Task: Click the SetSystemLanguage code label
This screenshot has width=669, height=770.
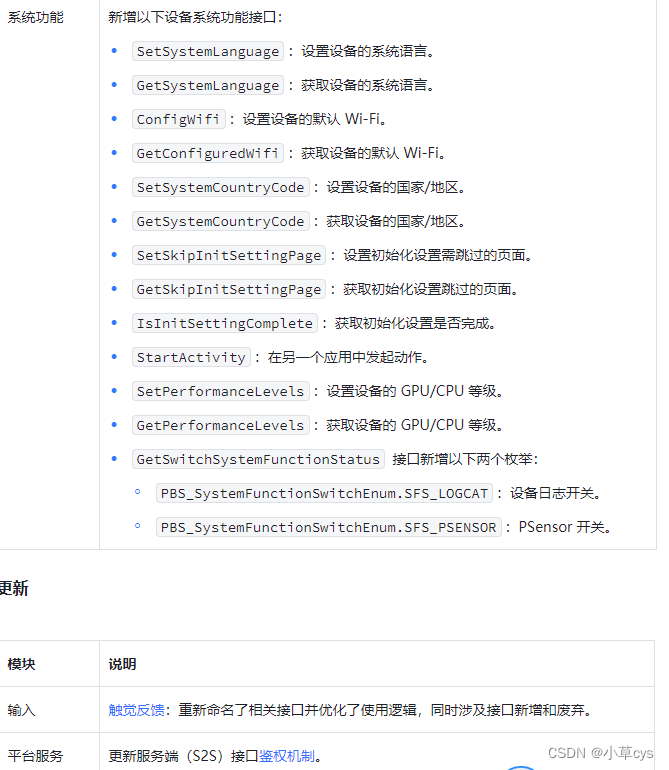Action: [x=208, y=51]
